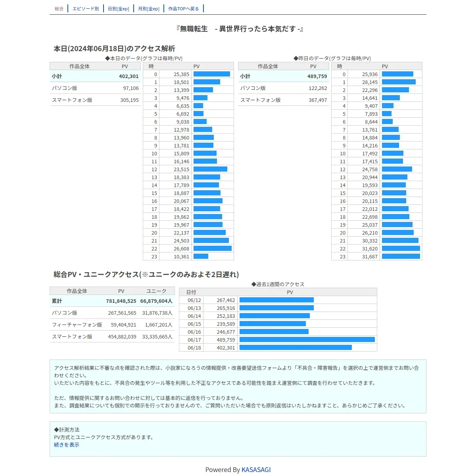Image resolution: width=476 pixels, height=476 pixels.
Task: Open the KASASAGI link
Action: (256, 470)
